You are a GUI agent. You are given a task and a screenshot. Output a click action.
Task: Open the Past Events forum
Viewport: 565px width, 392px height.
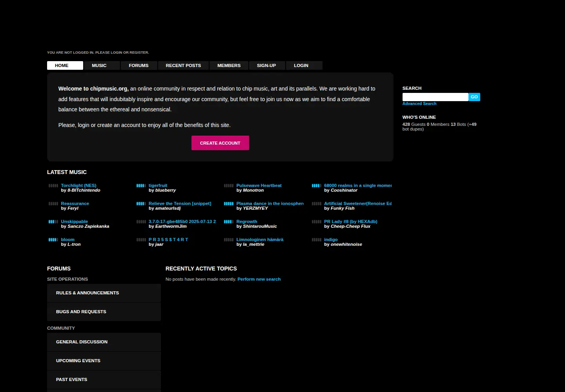coord(104,379)
